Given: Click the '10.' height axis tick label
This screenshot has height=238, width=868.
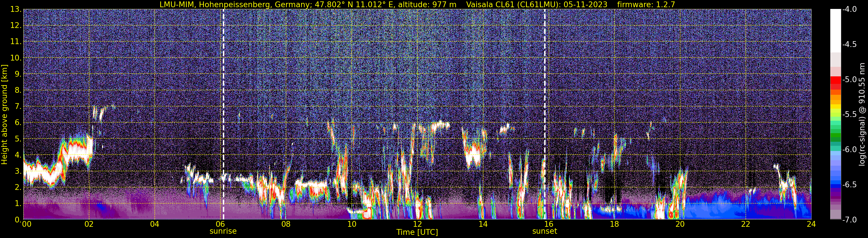Looking at the screenshot, I should (x=16, y=58).
